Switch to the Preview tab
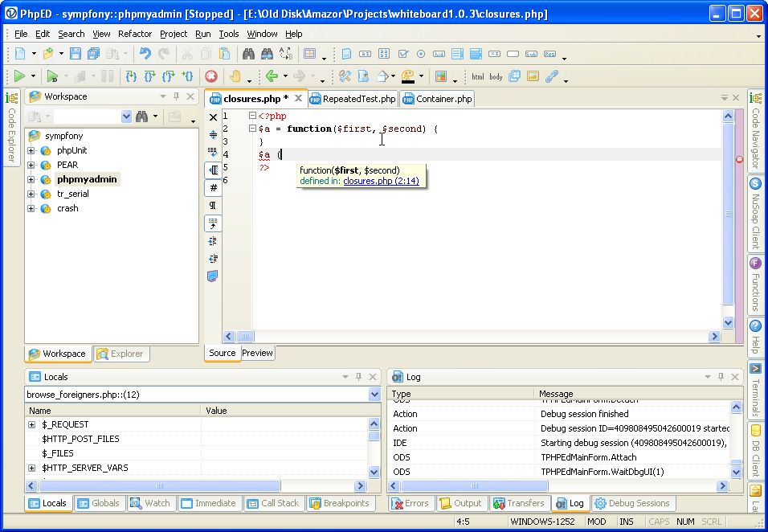This screenshot has height=532, width=768. (257, 353)
